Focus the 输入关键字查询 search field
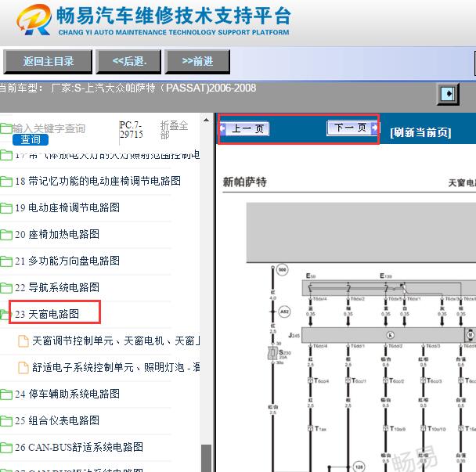Image resolution: width=476 pixels, height=472 pixels. [49, 128]
